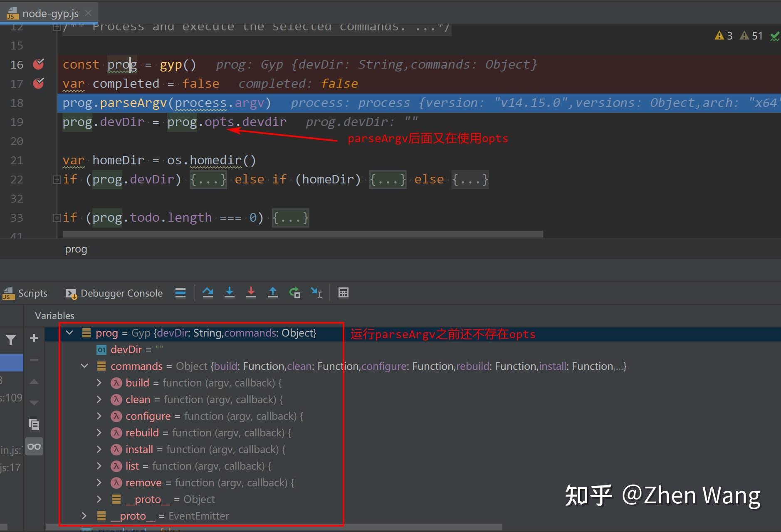
Task: Toggle the breakpoint on line 17
Action: pyautogui.click(x=38, y=83)
